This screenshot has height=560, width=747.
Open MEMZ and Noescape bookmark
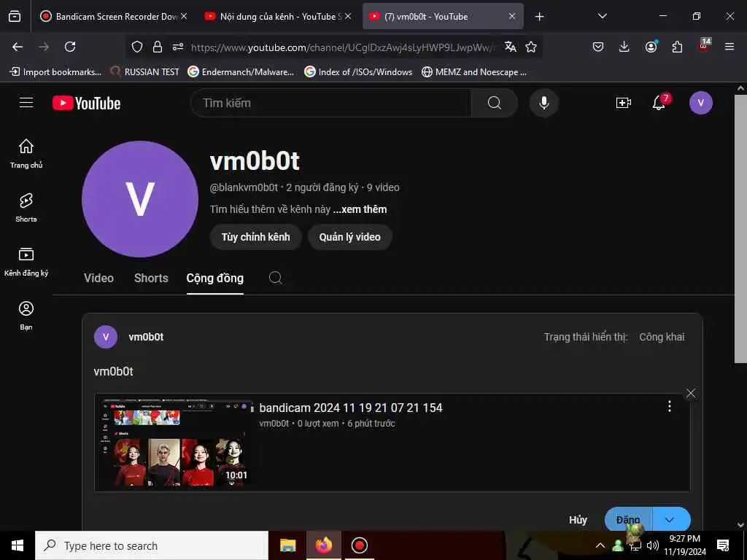tap(474, 72)
